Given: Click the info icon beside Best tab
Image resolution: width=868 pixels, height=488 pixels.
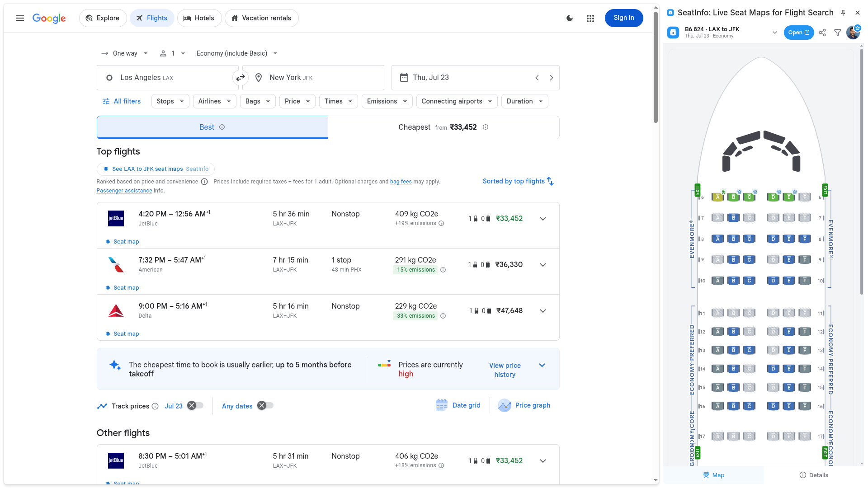Looking at the screenshot, I should [222, 127].
